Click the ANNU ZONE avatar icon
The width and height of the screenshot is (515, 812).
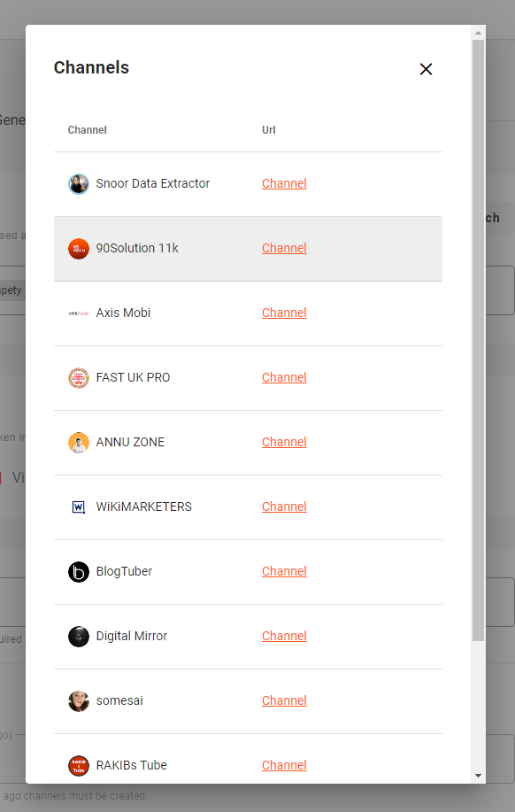click(79, 443)
